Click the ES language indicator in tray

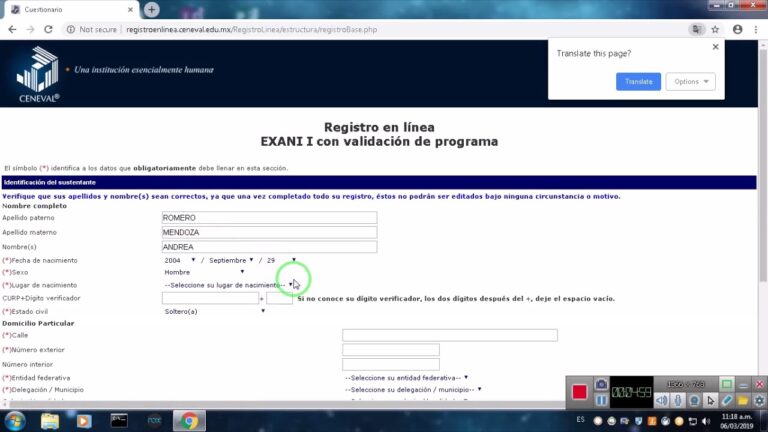point(580,420)
